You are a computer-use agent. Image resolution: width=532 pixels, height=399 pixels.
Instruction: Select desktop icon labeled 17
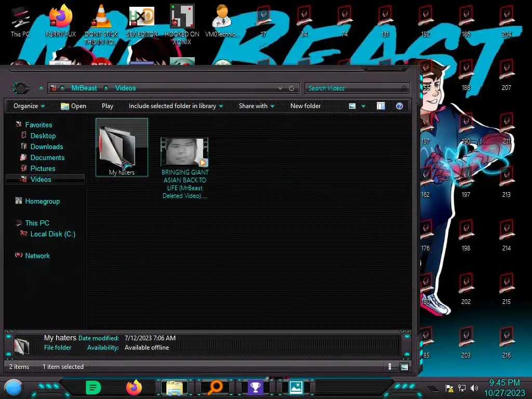coord(263,21)
